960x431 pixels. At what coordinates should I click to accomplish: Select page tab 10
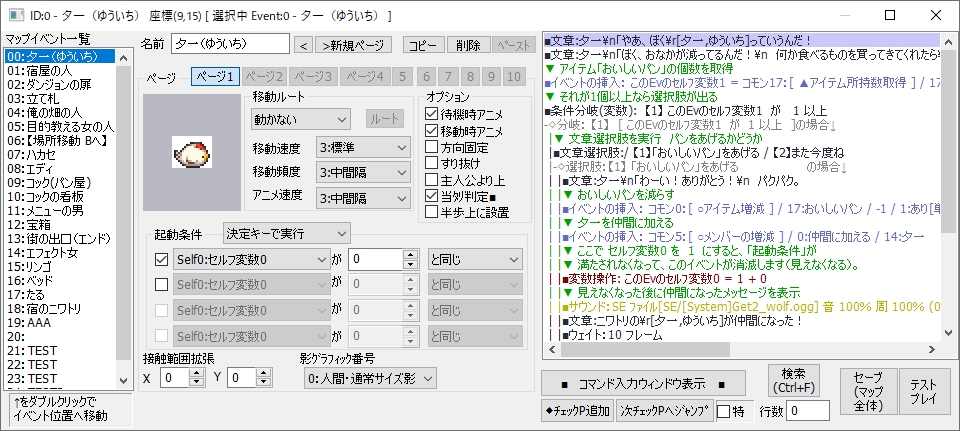515,77
